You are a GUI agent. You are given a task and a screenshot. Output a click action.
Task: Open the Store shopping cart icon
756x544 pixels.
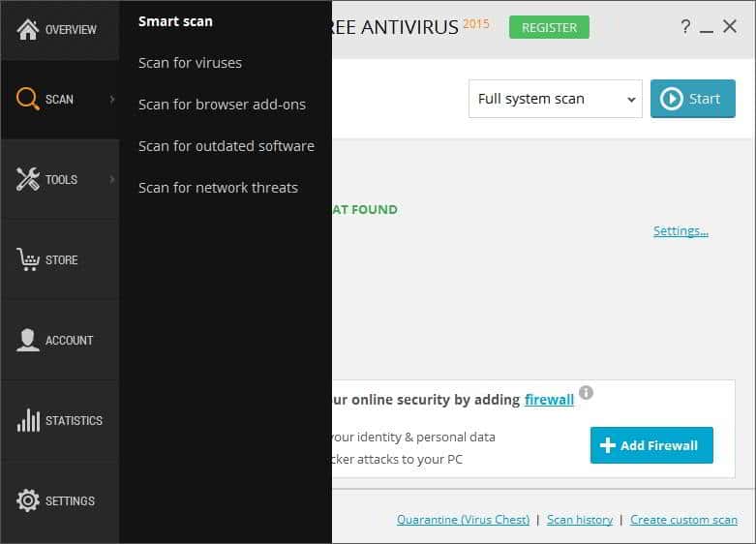pos(27,259)
